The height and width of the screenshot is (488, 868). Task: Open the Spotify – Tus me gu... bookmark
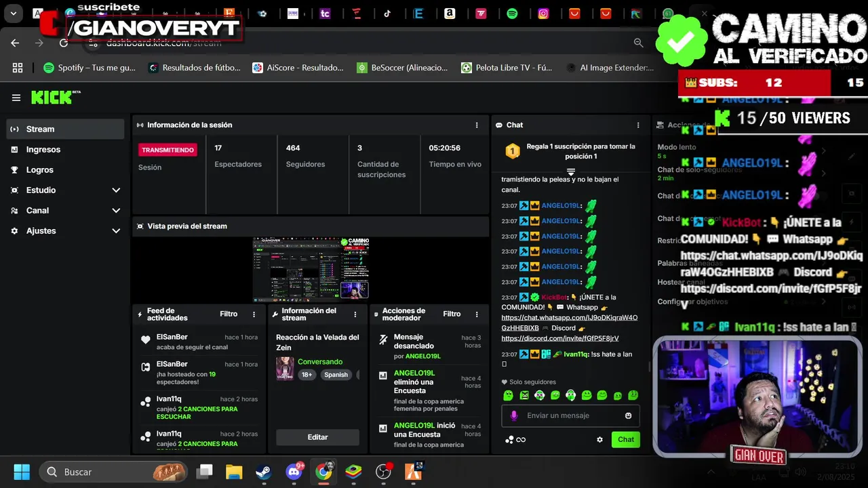89,68
